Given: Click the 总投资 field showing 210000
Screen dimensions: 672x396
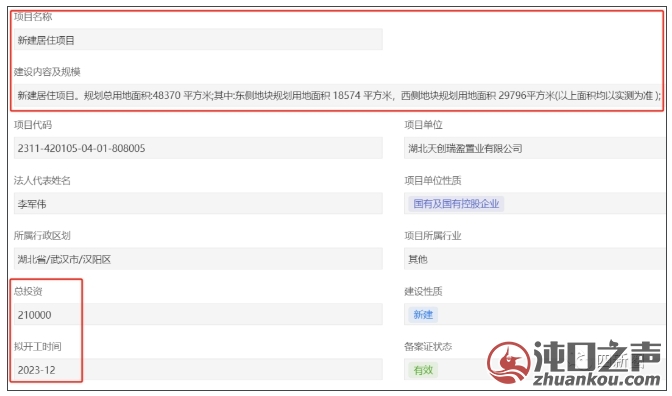Looking at the screenshot, I should (x=198, y=314).
